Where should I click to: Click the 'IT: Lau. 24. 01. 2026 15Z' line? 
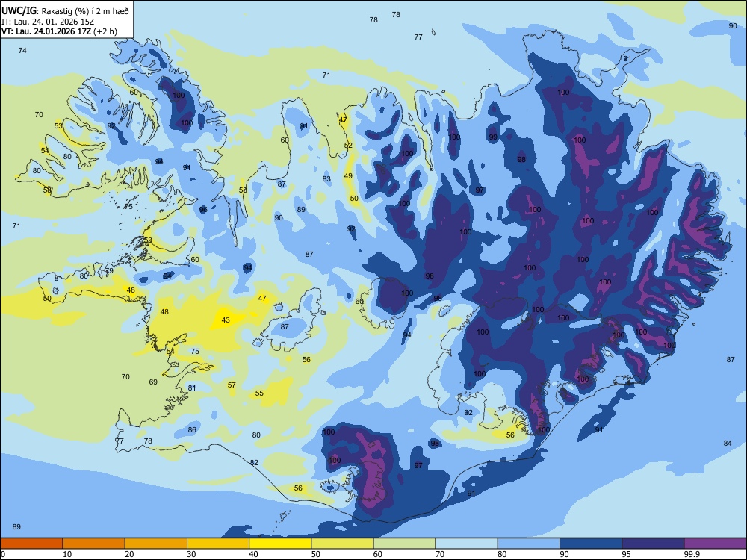48,22
